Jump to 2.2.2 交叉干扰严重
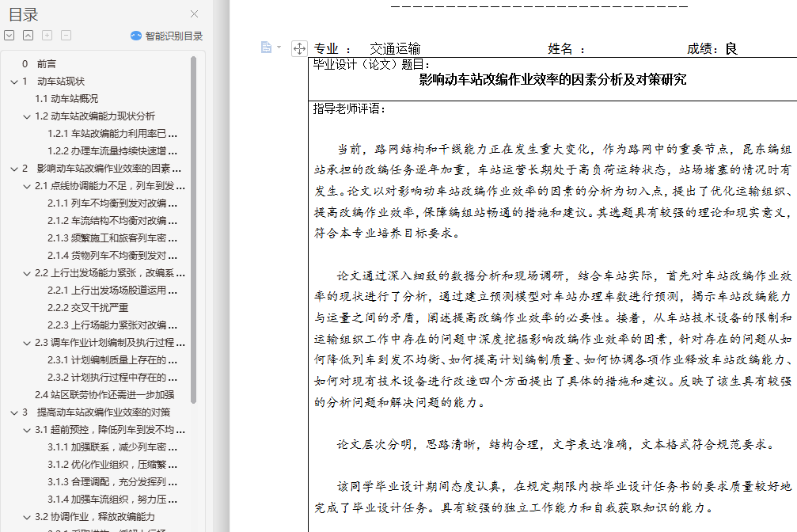Image resolution: width=797 pixels, height=532 pixels. [x=88, y=308]
